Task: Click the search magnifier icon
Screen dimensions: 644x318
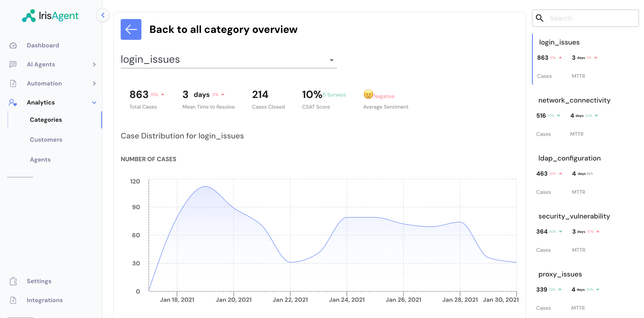Action: (540, 18)
